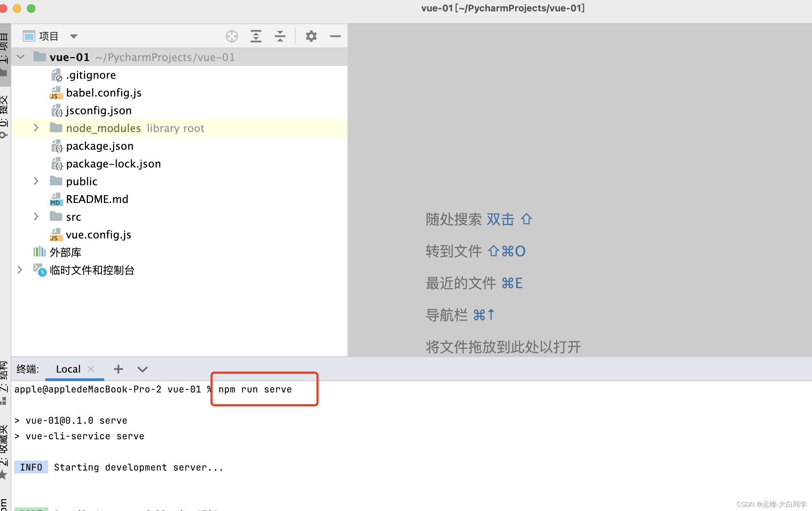Click the scratches and consoles icon
The image size is (812, 511).
[40, 270]
